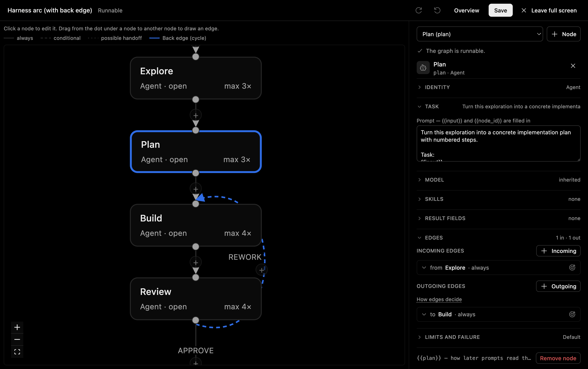Collapse the TASK section
The image size is (588, 369).
[498, 106]
